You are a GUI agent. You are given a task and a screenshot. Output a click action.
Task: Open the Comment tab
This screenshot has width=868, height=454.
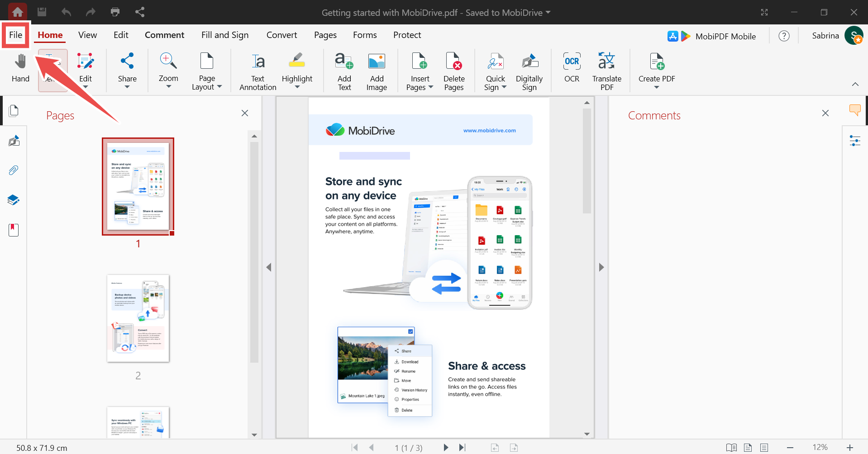[x=164, y=35]
